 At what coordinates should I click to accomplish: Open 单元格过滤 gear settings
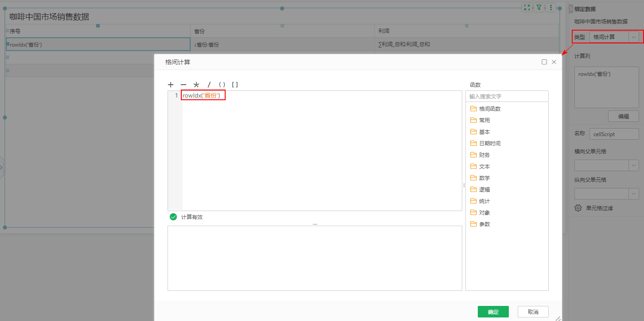point(578,208)
